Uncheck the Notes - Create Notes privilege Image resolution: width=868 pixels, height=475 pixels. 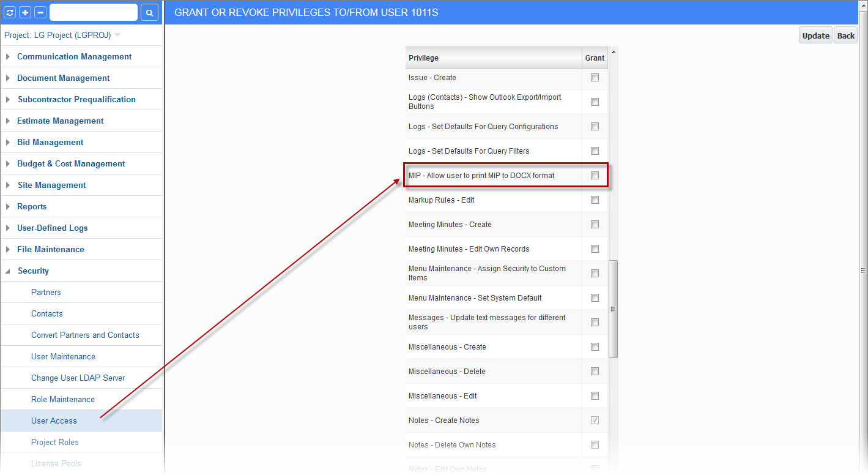pyautogui.click(x=595, y=420)
